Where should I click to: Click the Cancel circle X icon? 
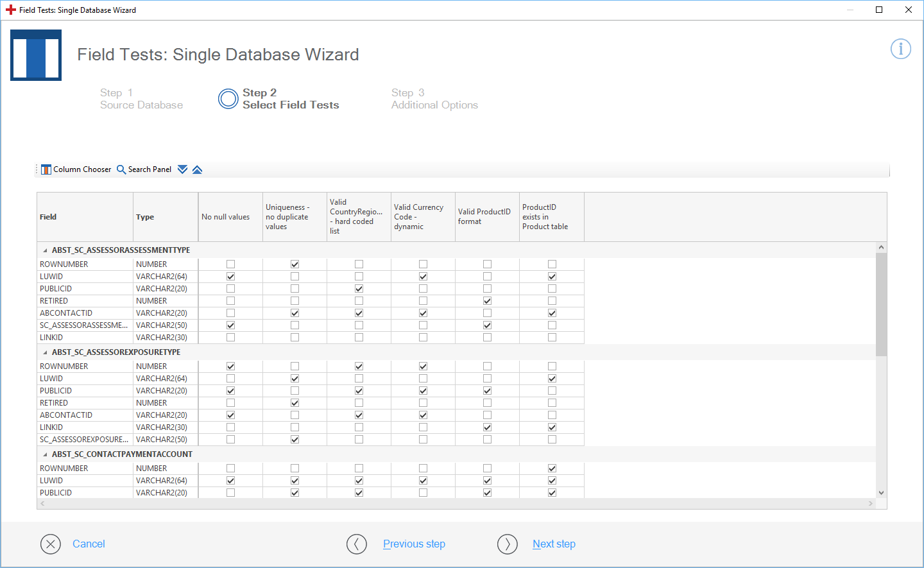tap(51, 544)
